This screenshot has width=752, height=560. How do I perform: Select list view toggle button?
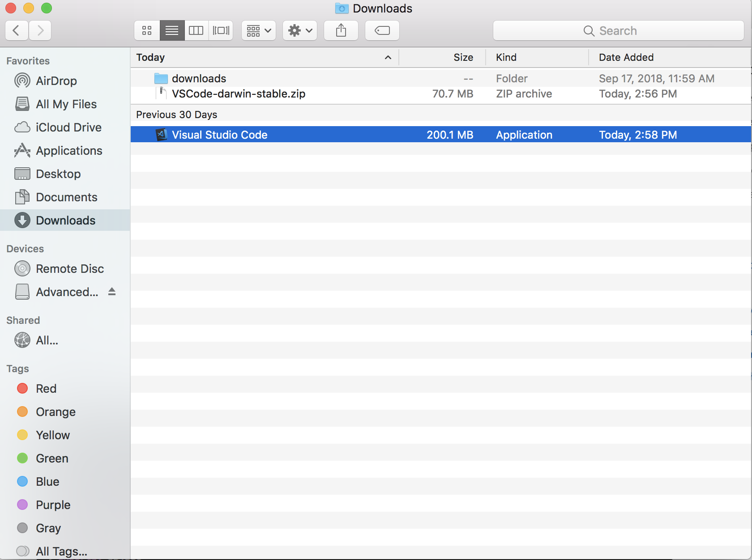172,30
